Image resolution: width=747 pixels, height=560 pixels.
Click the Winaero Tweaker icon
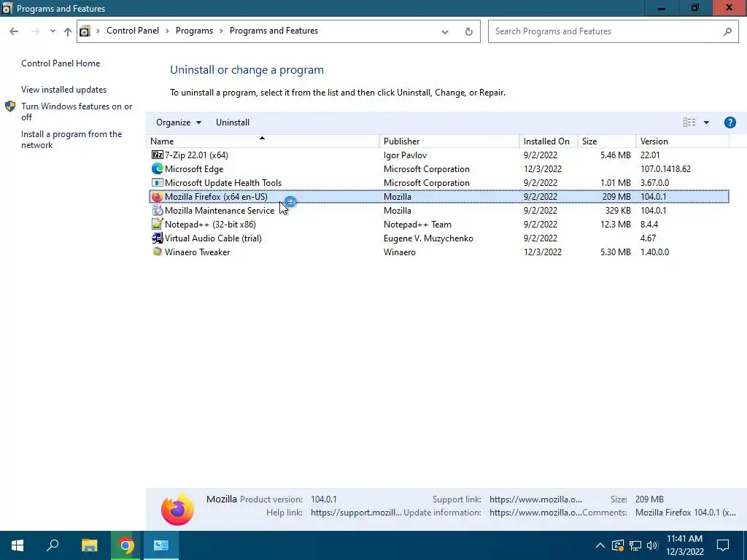pyautogui.click(x=158, y=252)
